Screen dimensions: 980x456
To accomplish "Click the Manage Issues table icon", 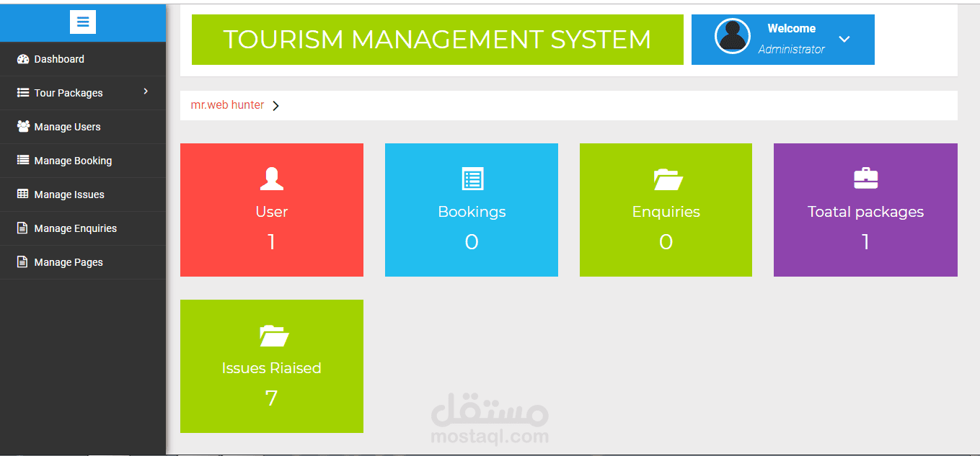I will point(23,195).
